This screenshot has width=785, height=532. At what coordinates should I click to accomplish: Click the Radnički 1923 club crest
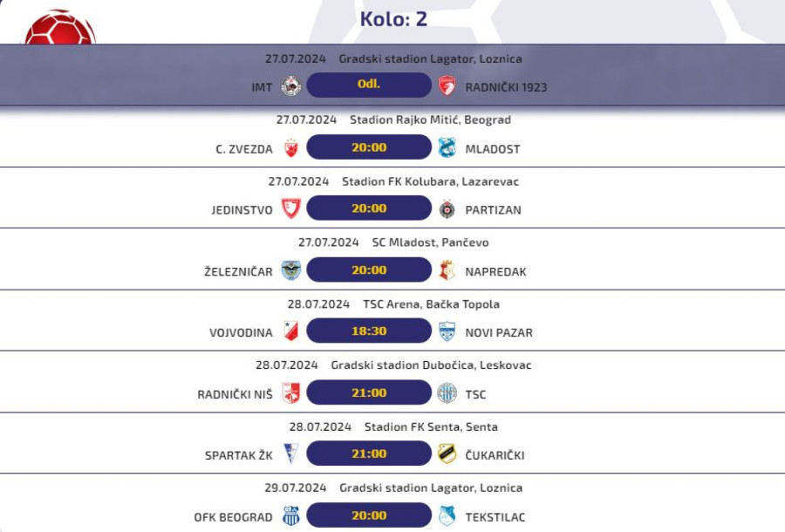(447, 86)
